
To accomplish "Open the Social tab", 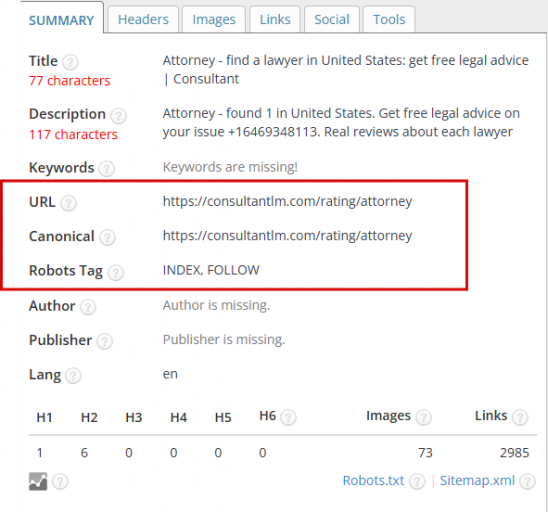I will [x=332, y=20].
